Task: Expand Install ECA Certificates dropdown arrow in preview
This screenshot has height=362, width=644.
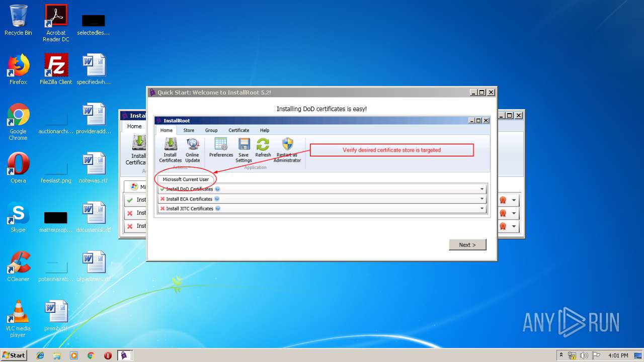Action: click(482, 199)
